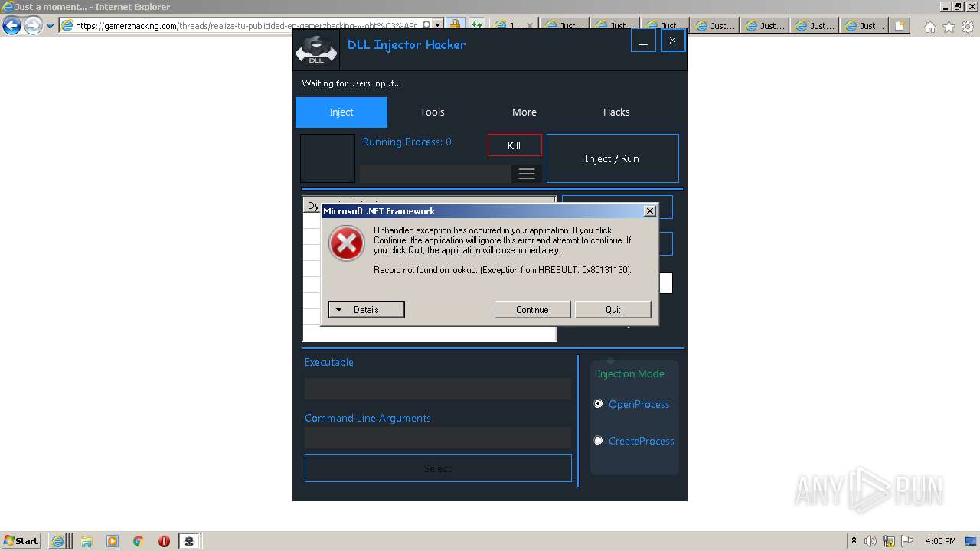Click the system tray volume speaker icon
The width and height of the screenshot is (980, 551).
pos(870,541)
